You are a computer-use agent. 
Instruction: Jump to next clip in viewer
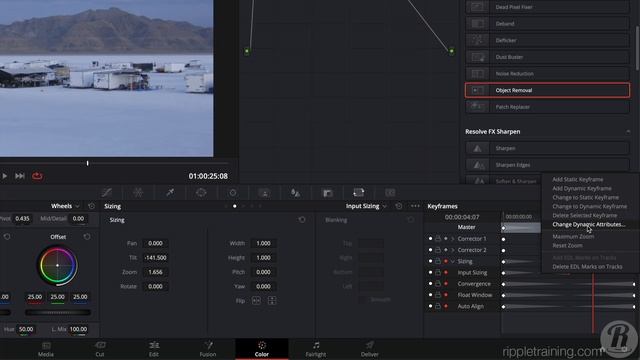[20, 176]
